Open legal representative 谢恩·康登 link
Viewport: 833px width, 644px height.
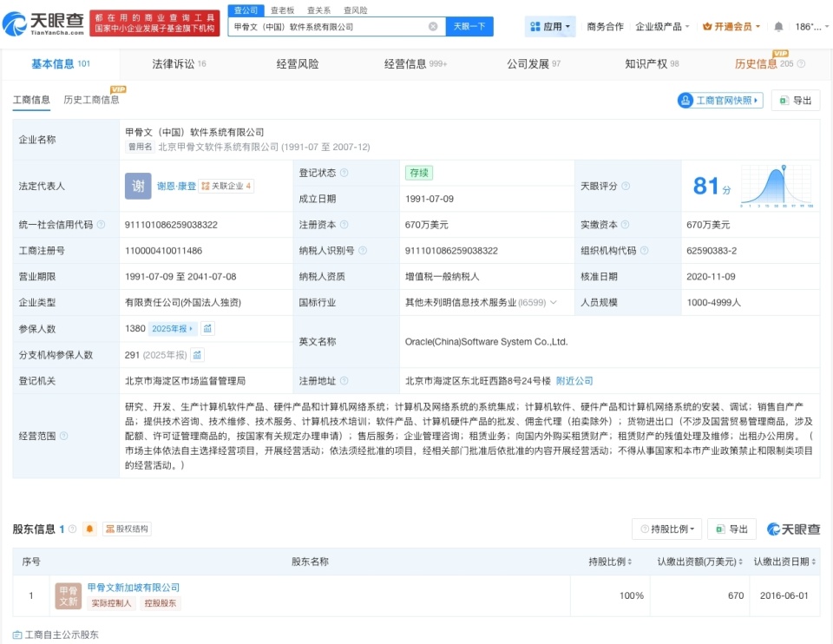click(x=176, y=186)
